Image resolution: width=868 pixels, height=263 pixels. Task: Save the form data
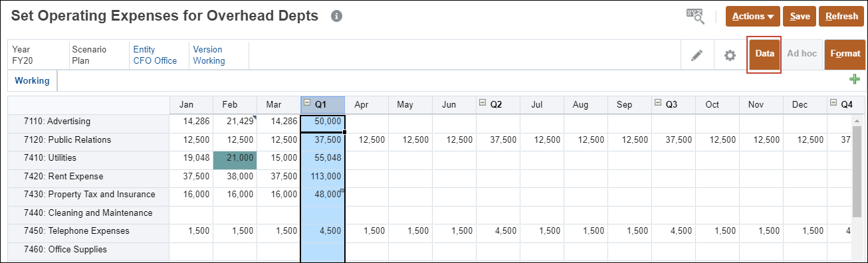[800, 17]
